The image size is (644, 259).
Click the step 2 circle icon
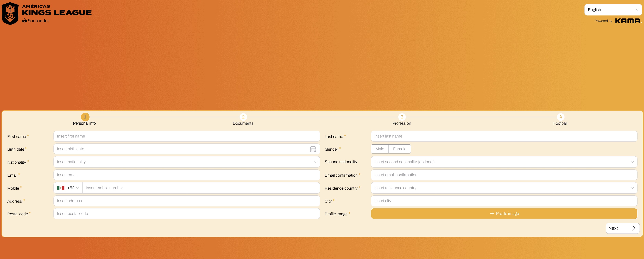tap(243, 117)
